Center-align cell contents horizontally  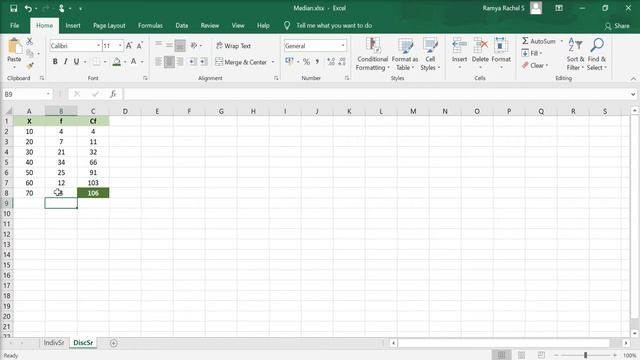click(169, 62)
